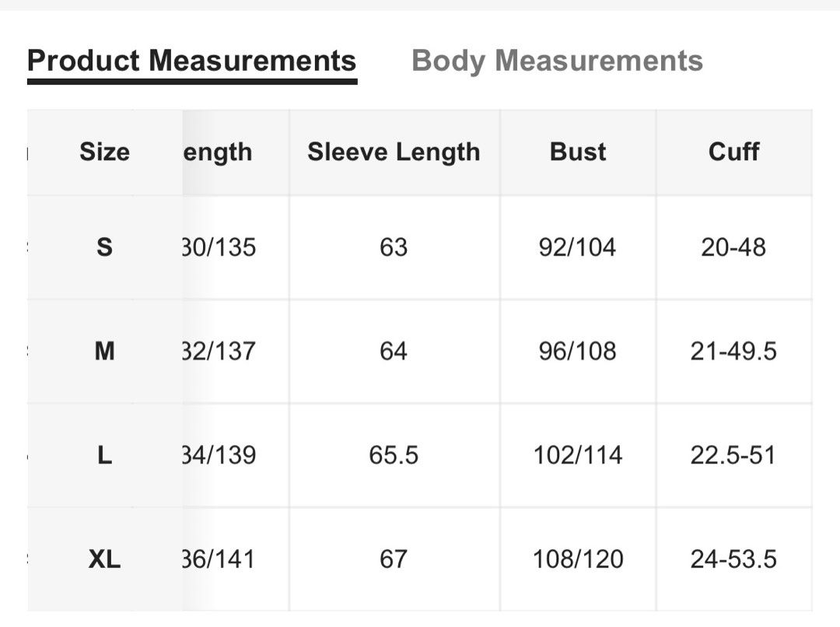Click the Cuff column header
840x627 pixels.
tap(733, 152)
